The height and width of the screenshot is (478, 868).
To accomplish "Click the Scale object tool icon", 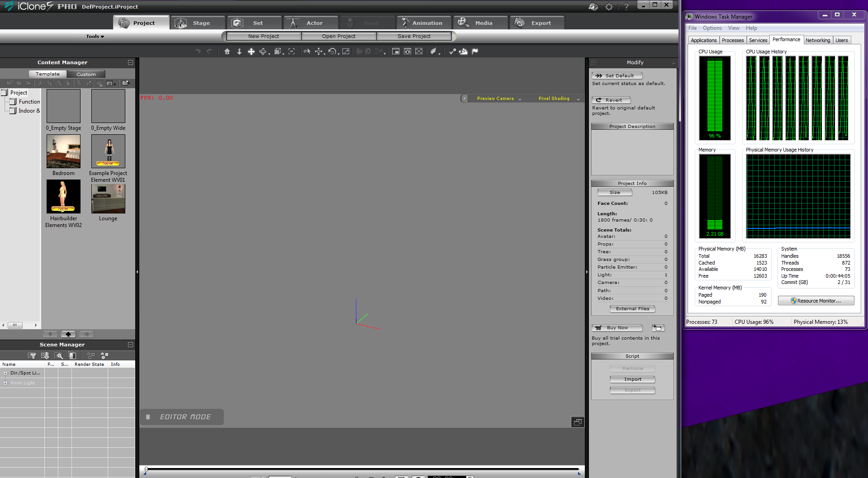I will (x=346, y=52).
